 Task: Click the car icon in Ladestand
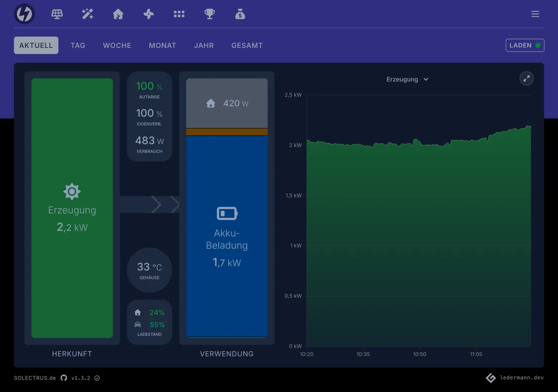138,324
